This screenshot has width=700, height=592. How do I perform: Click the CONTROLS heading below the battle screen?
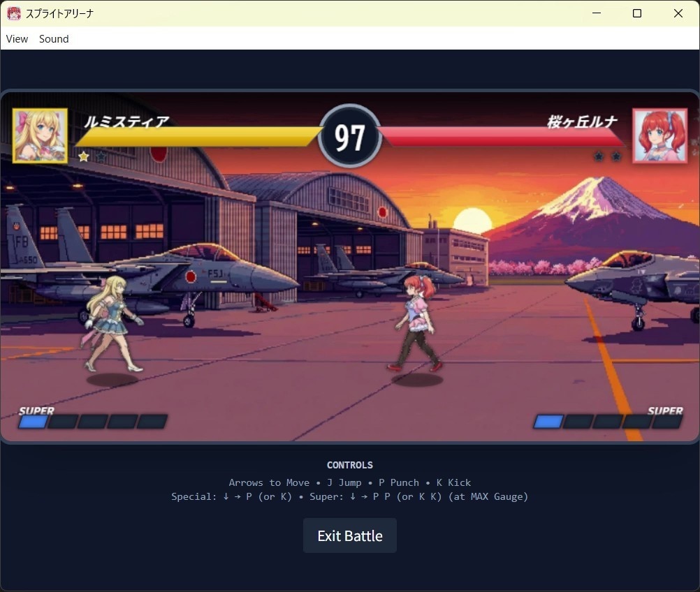[x=349, y=465]
